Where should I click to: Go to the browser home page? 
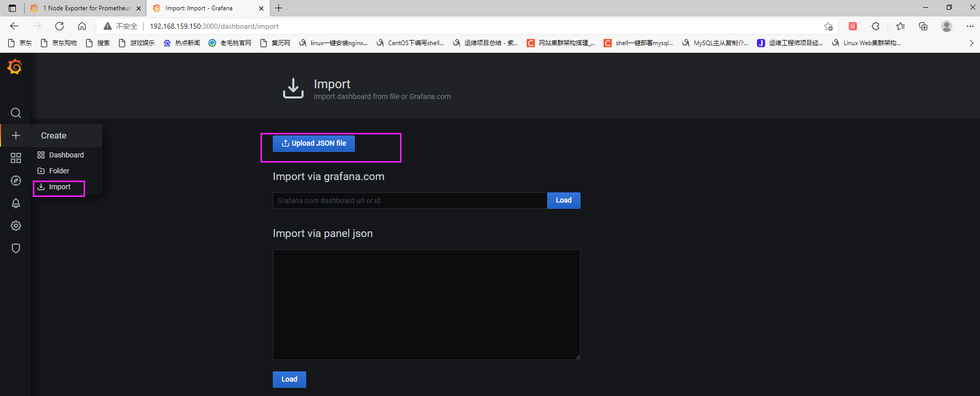tap(82, 26)
